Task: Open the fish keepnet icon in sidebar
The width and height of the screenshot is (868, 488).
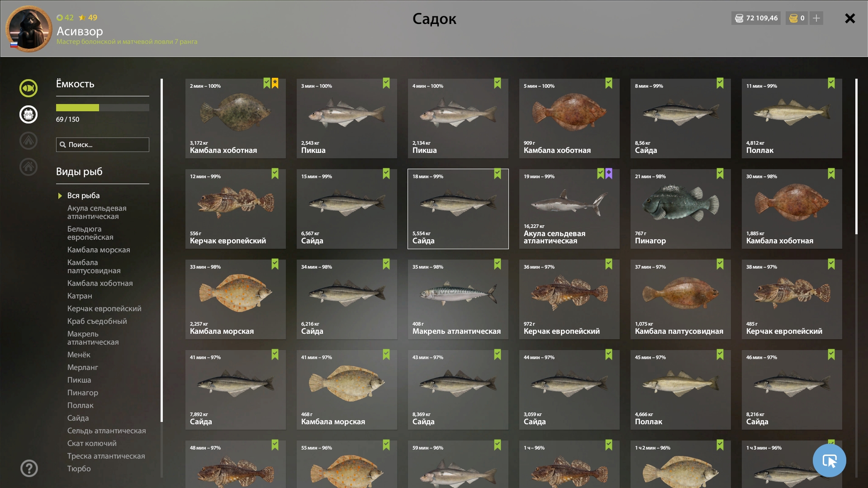Action: point(28,88)
